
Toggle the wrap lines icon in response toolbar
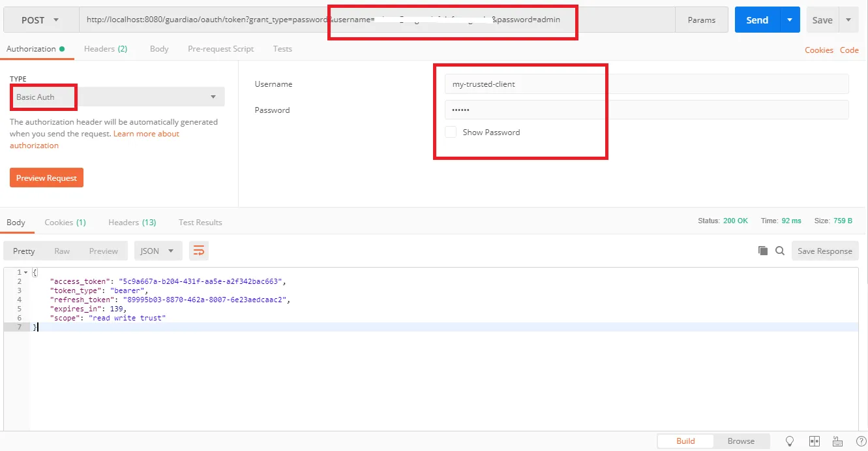(x=199, y=251)
